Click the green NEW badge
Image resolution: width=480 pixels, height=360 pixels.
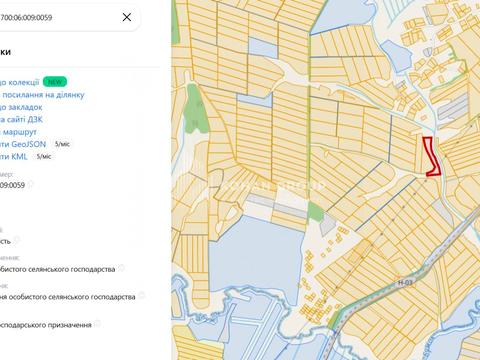55,82
